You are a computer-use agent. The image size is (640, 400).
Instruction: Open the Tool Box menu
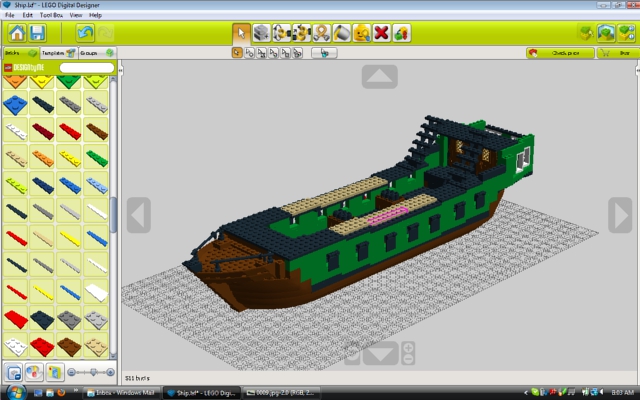51,15
